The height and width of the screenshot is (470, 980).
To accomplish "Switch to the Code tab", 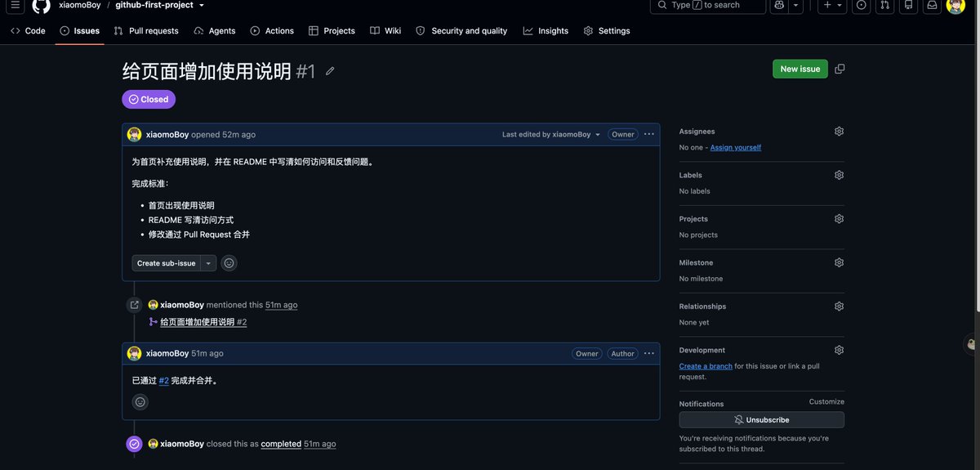I will tap(28, 31).
